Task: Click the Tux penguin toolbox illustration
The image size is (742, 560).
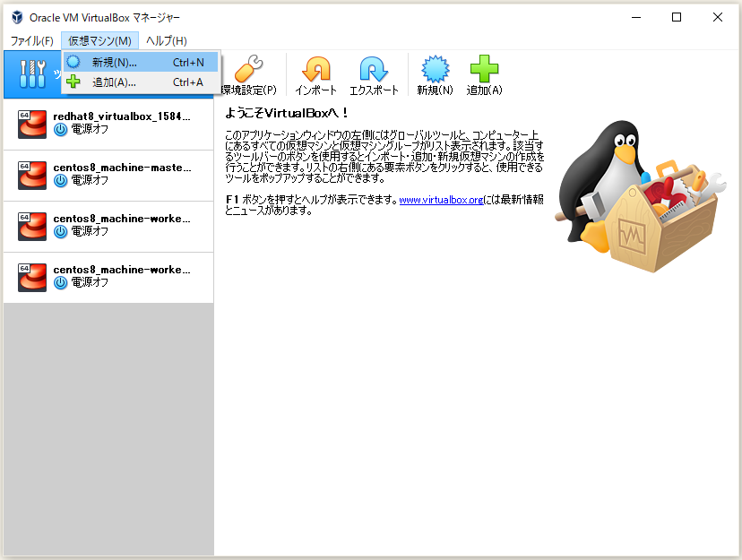Action: 641,196
